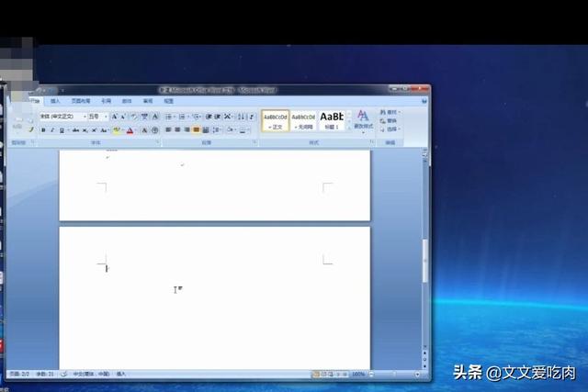Viewport: 588px width, 392px height.
Task: Center the paragraph text
Action: click(177, 130)
